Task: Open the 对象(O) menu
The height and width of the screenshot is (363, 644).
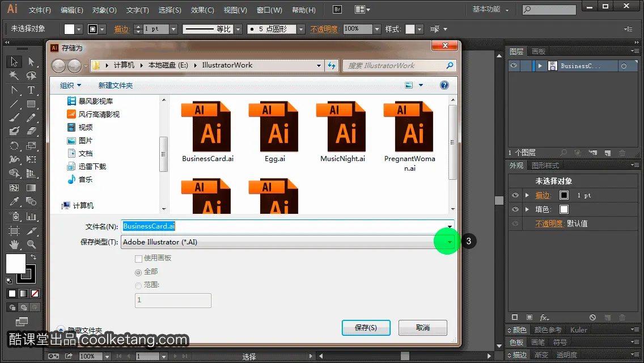Action: point(104,10)
